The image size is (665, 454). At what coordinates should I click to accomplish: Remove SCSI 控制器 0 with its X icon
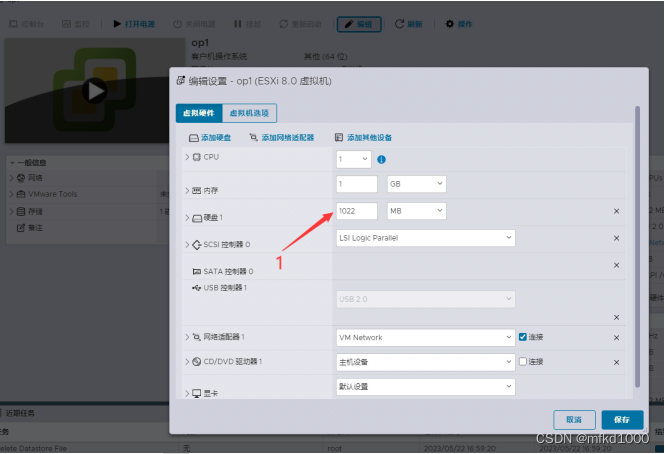point(616,238)
